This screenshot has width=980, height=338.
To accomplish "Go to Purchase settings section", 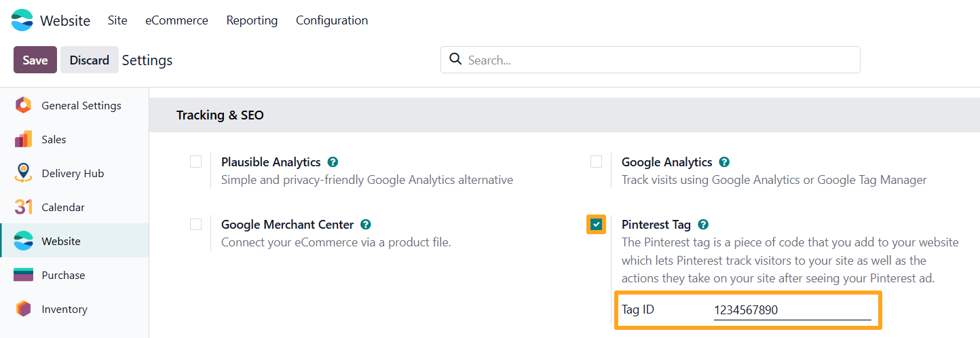I will 75,275.
